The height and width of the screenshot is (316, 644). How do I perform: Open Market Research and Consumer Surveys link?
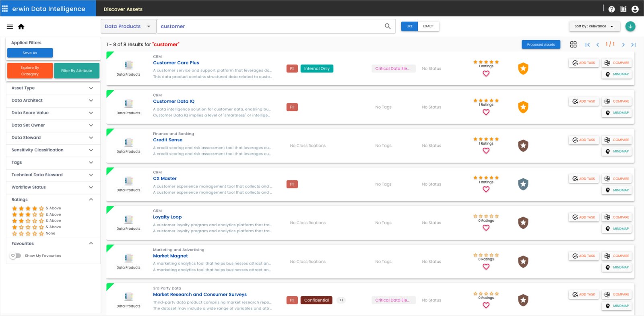(200, 294)
